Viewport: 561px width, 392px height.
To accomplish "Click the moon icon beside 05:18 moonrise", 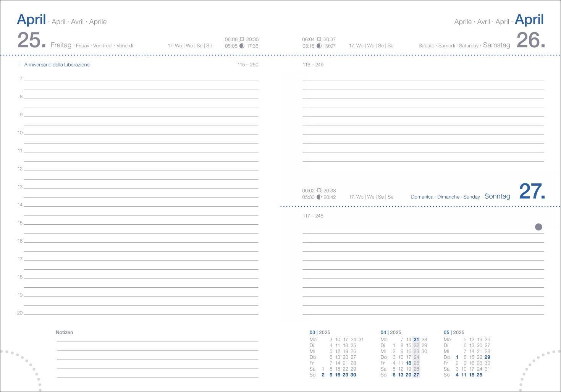I will pos(319,46).
